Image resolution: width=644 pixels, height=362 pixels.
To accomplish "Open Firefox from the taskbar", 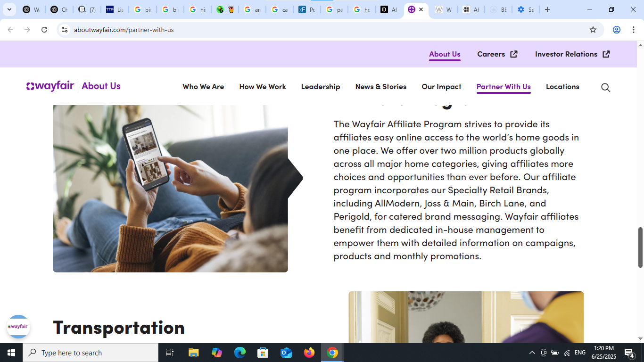I will (309, 353).
